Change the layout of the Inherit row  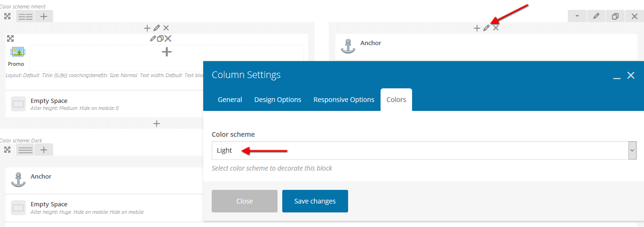[x=25, y=16]
